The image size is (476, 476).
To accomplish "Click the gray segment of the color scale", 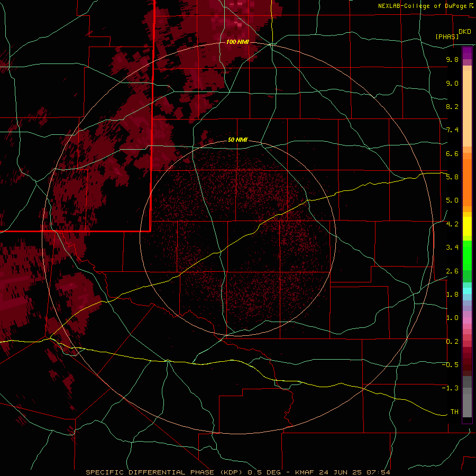I will tap(467, 398).
